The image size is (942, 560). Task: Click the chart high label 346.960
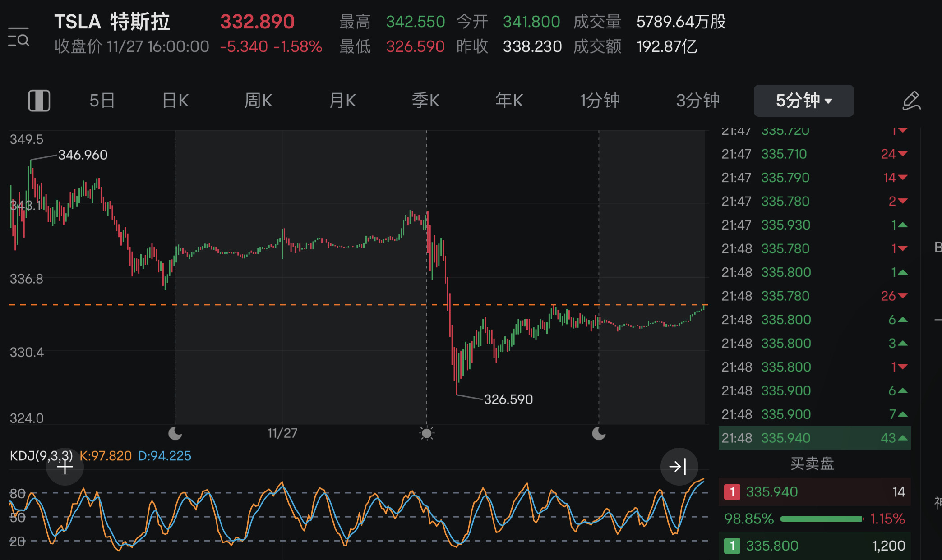click(83, 155)
